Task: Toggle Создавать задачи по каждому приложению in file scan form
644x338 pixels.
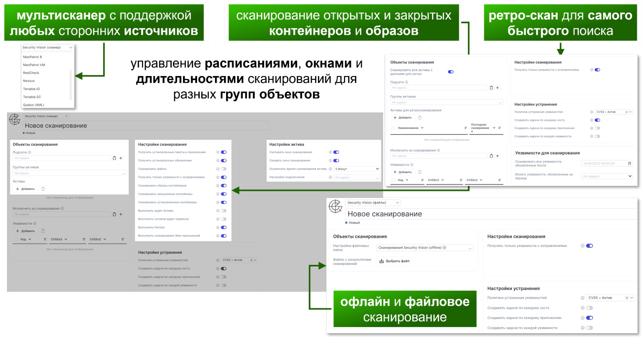Action: tap(590, 318)
